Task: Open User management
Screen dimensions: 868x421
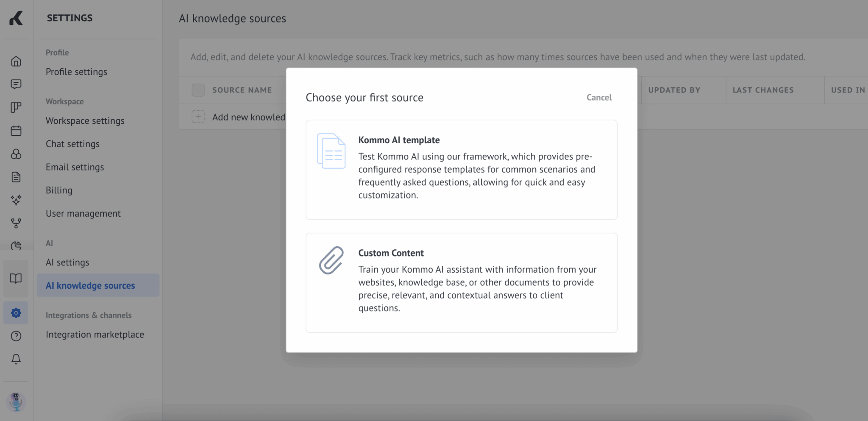Action: (83, 213)
